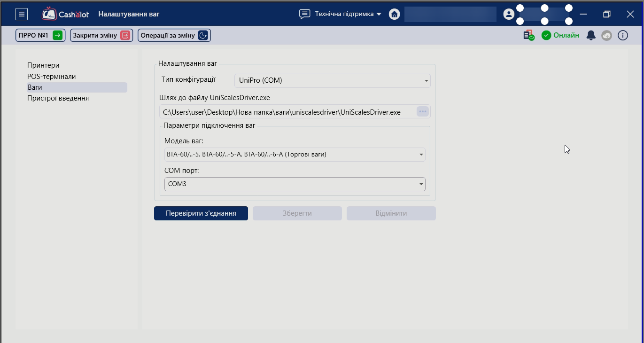
Task: Open the hamburger main menu
Action: [x=22, y=14]
